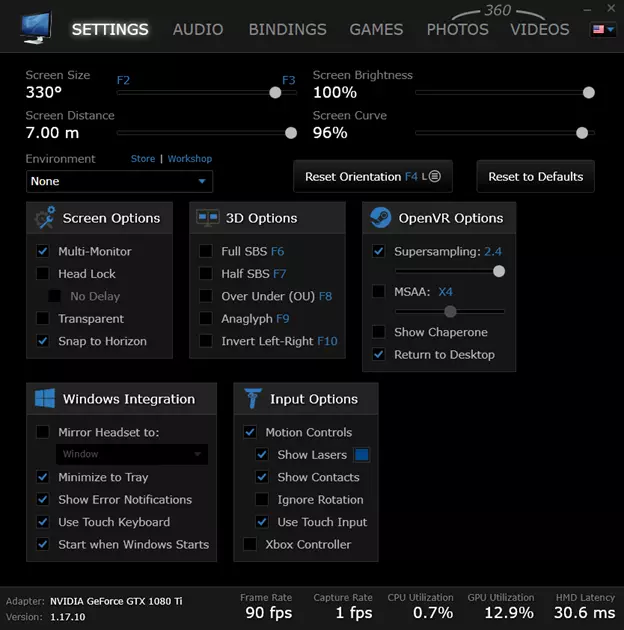The width and height of the screenshot is (624, 630).
Task: Enable Full SBS mode checkbox
Action: (206, 251)
